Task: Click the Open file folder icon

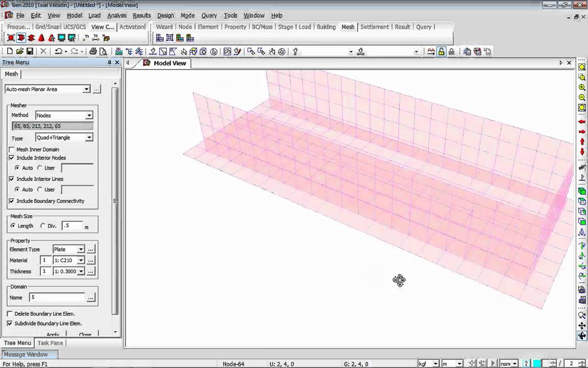Action: tap(20, 52)
